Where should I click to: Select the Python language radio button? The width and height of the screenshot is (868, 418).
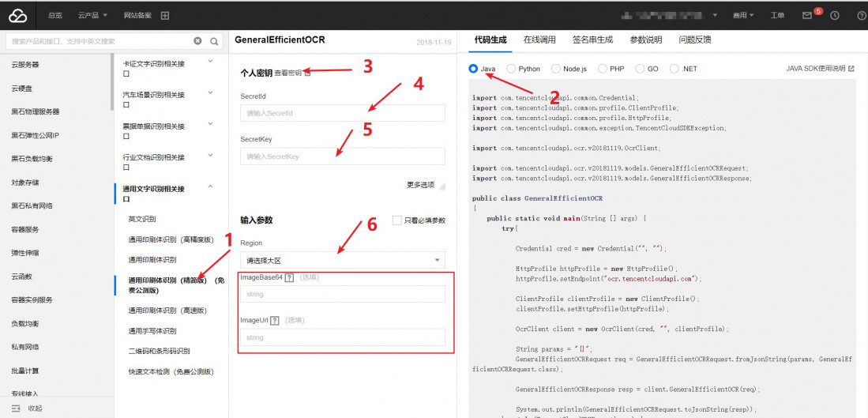point(511,69)
